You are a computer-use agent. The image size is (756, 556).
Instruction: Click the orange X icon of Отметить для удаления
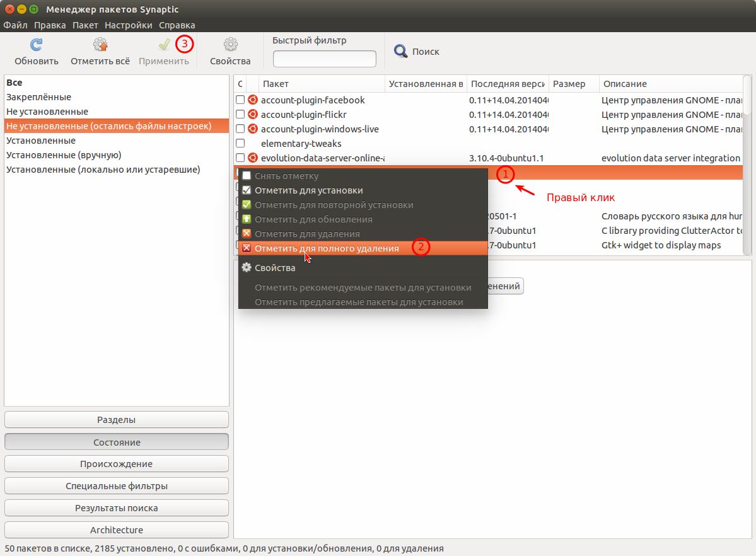coord(247,233)
